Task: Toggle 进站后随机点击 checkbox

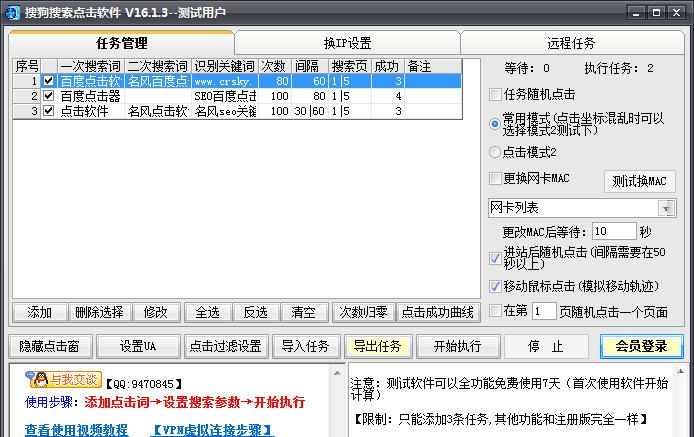Action: pos(495,258)
